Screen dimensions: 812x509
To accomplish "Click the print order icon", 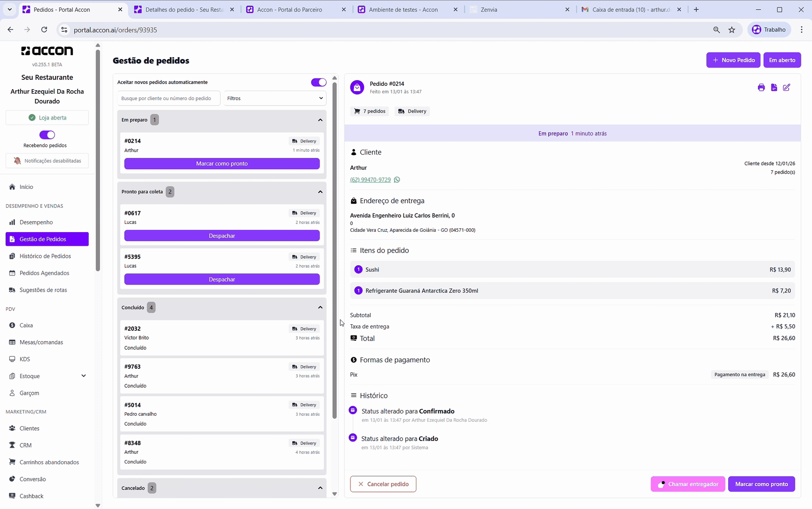I will (x=761, y=87).
